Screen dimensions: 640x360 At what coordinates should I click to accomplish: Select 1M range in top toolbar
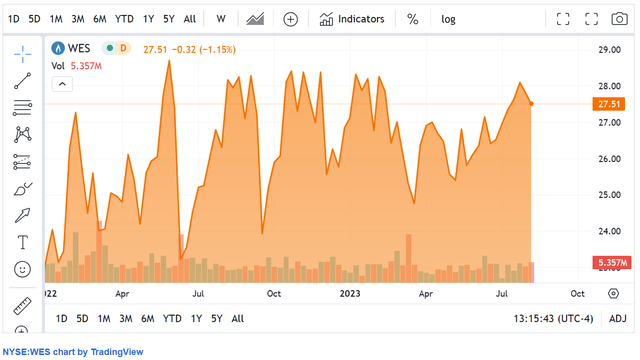[56, 19]
